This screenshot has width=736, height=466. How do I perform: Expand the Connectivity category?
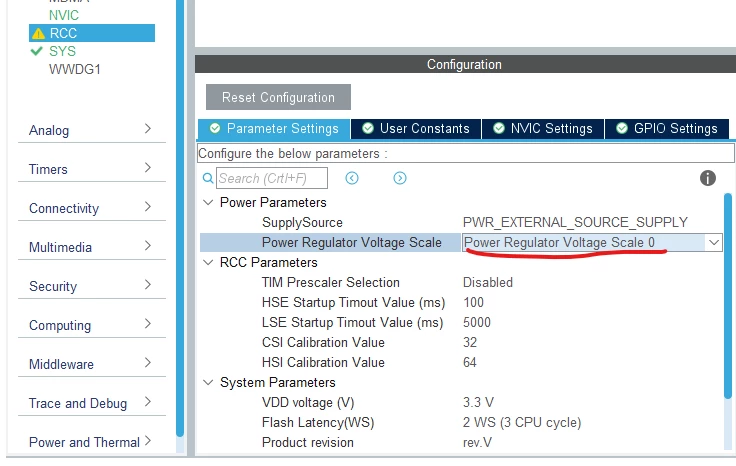click(92, 208)
